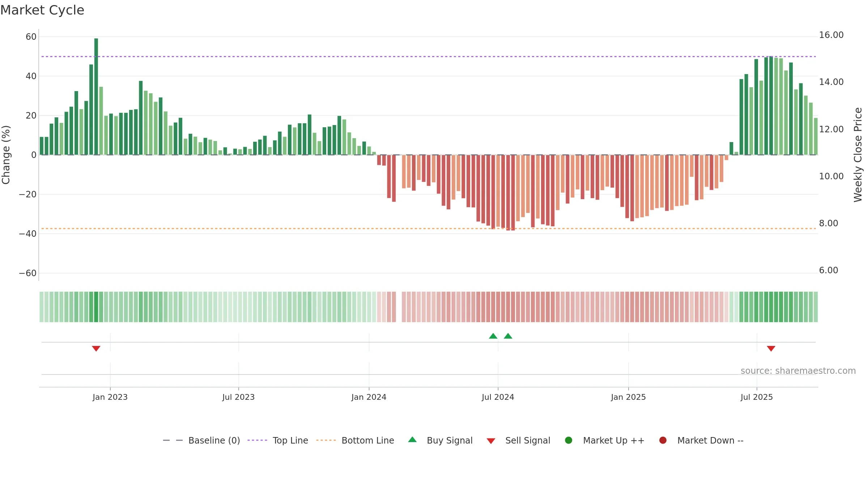Screen dimensions: 868x488
Task: Toggle the Bottom Line legend entry
Action: point(355,440)
